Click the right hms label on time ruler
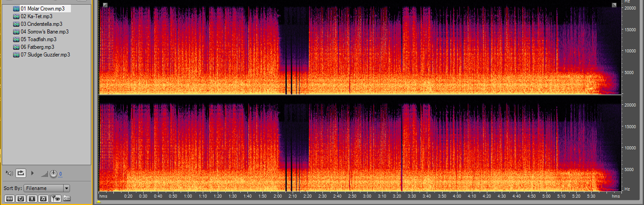Viewport: 644px width, 205px height. click(x=616, y=196)
